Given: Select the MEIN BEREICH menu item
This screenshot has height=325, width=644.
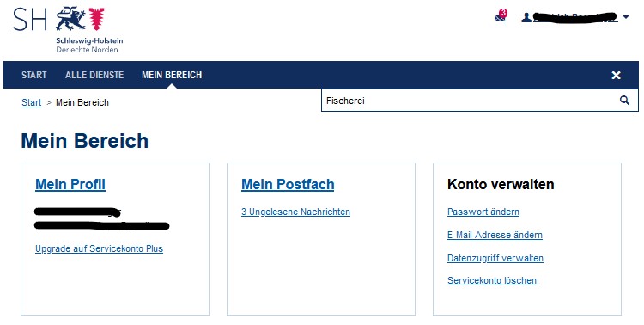Looking at the screenshot, I should point(172,75).
